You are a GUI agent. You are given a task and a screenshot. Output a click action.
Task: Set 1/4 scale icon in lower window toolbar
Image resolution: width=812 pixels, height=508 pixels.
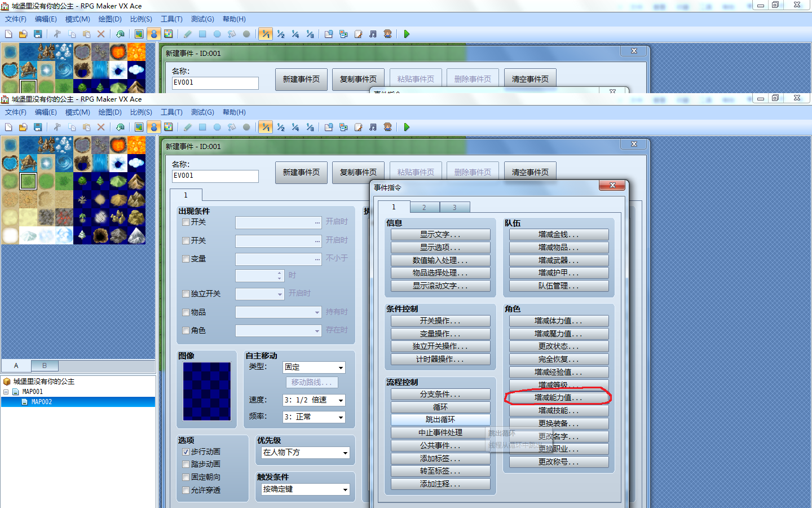pyautogui.click(x=295, y=128)
